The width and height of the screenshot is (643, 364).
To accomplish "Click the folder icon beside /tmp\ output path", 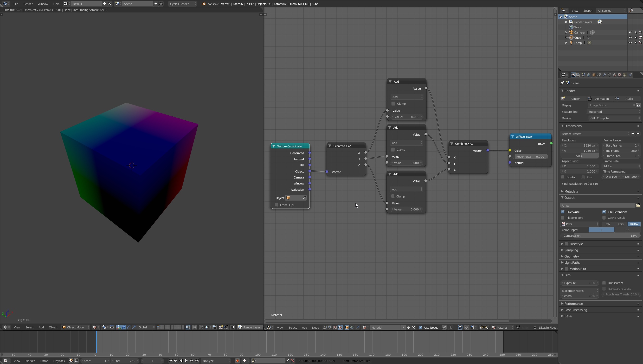I will [x=638, y=205].
